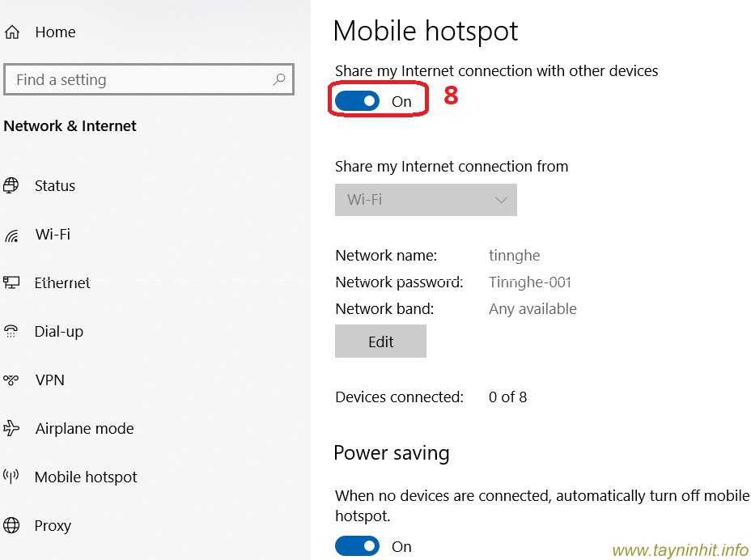This screenshot has width=751, height=560.
Task: Click the Home label link
Action: (x=55, y=32)
